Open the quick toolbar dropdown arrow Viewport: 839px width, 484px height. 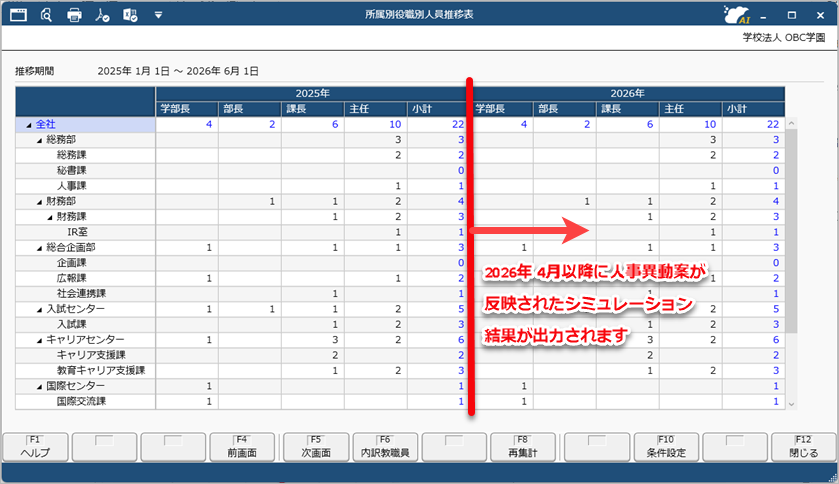coord(158,15)
